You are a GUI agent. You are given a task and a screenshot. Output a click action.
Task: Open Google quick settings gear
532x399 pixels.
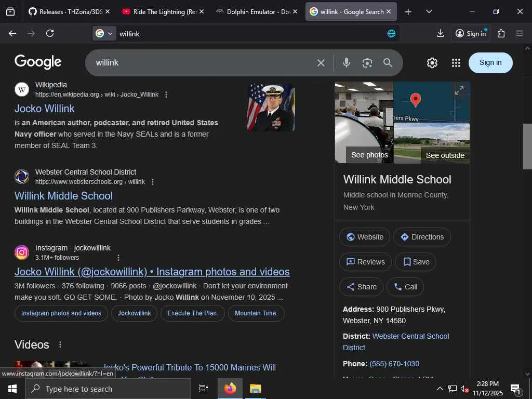click(432, 63)
